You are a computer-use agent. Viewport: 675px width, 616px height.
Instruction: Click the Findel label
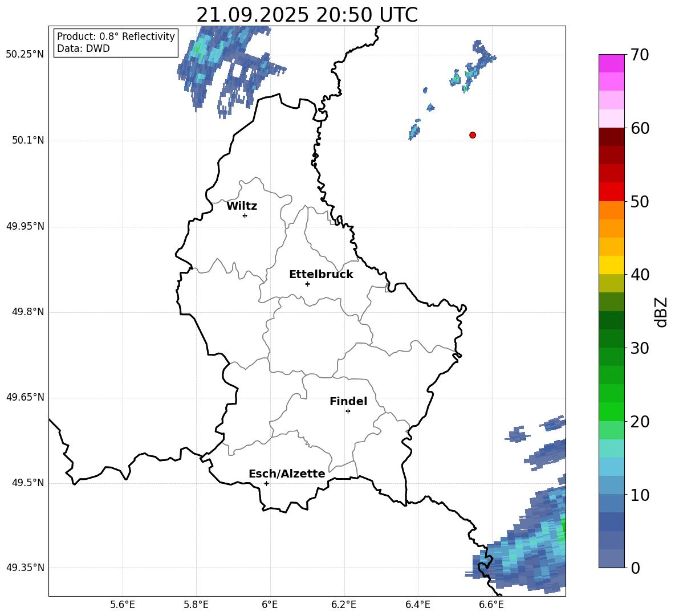(348, 402)
